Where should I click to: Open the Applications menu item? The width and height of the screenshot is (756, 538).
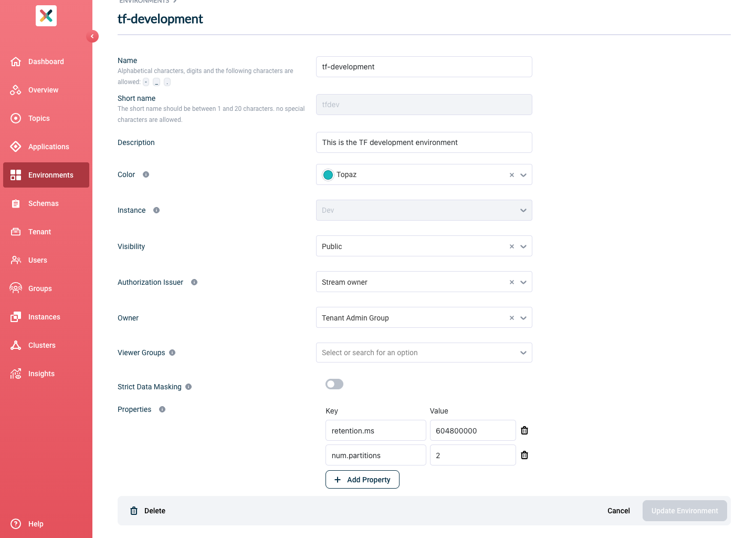(x=46, y=147)
